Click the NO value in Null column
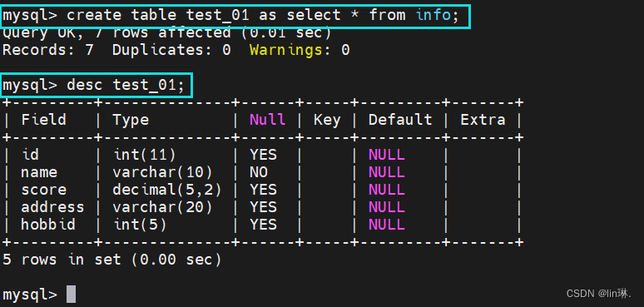Screen dimensions: 644x307 259,172
